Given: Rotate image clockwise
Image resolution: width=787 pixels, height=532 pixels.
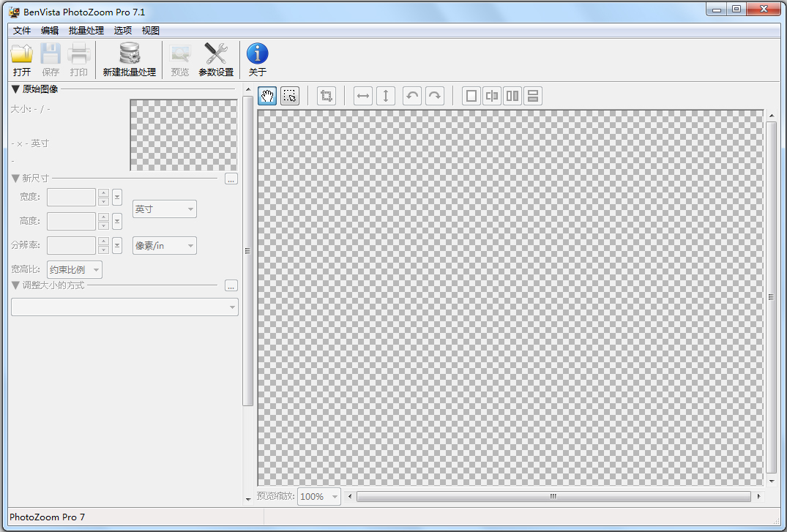Looking at the screenshot, I should pos(435,96).
